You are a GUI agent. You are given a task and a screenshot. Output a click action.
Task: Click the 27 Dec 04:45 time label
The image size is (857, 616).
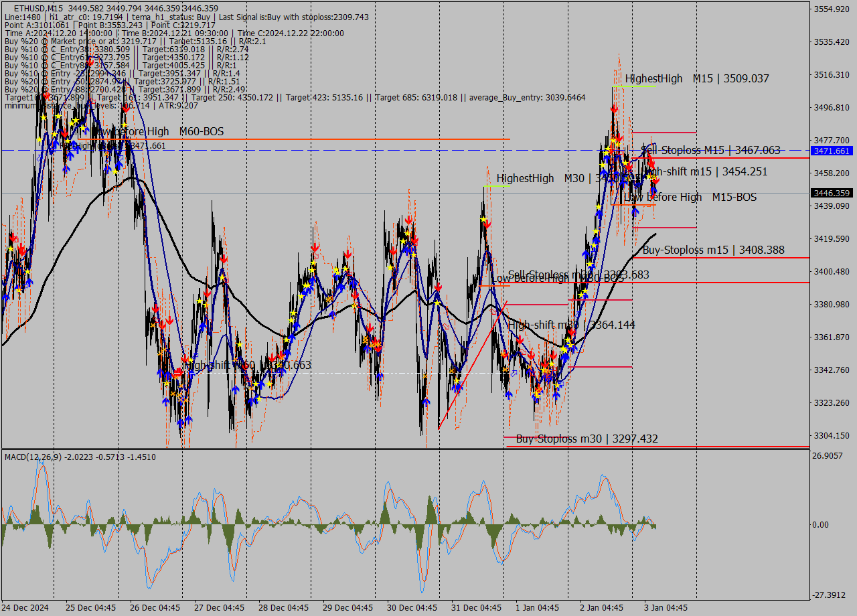[x=219, y=608]
